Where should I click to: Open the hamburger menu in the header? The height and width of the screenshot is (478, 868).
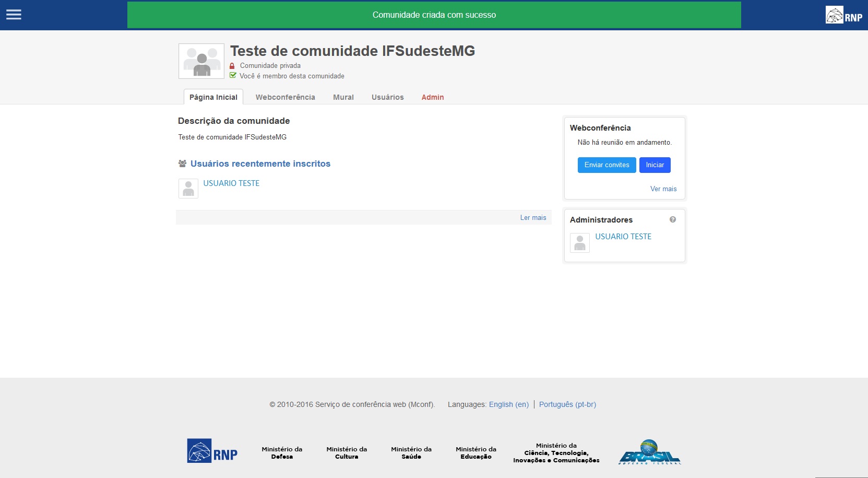click(x=14, y=15)
